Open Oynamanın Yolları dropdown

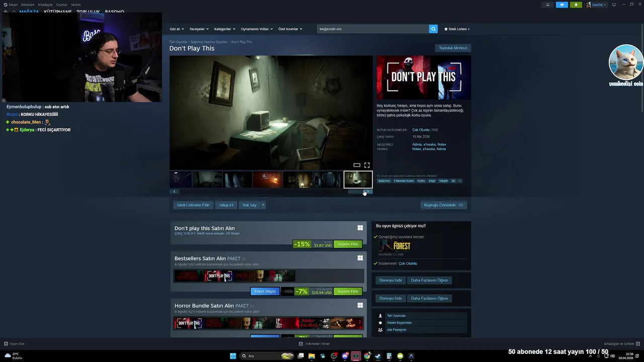(257, 29)
